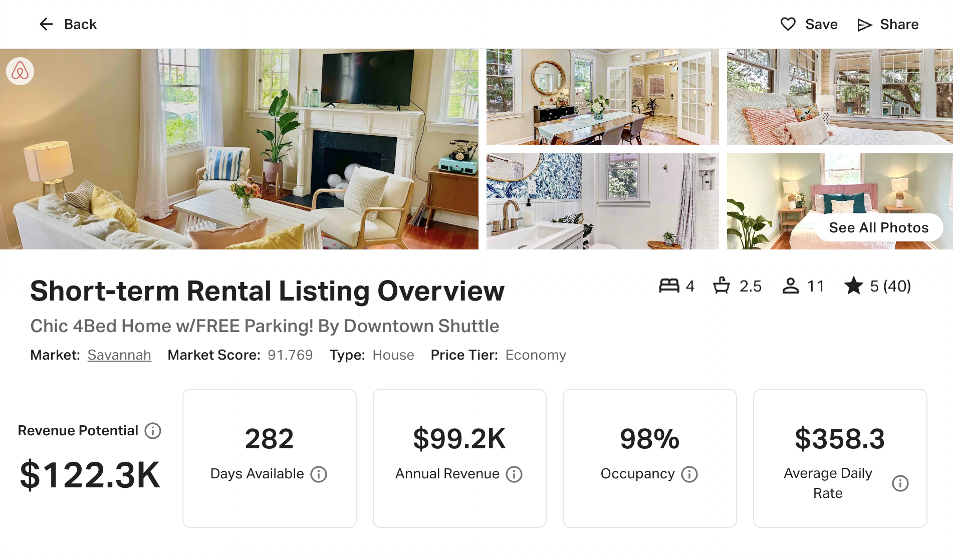Click Average Daily Rate info icon
The height and width of the screenshot is (560, 953).
tap(900, 483)
